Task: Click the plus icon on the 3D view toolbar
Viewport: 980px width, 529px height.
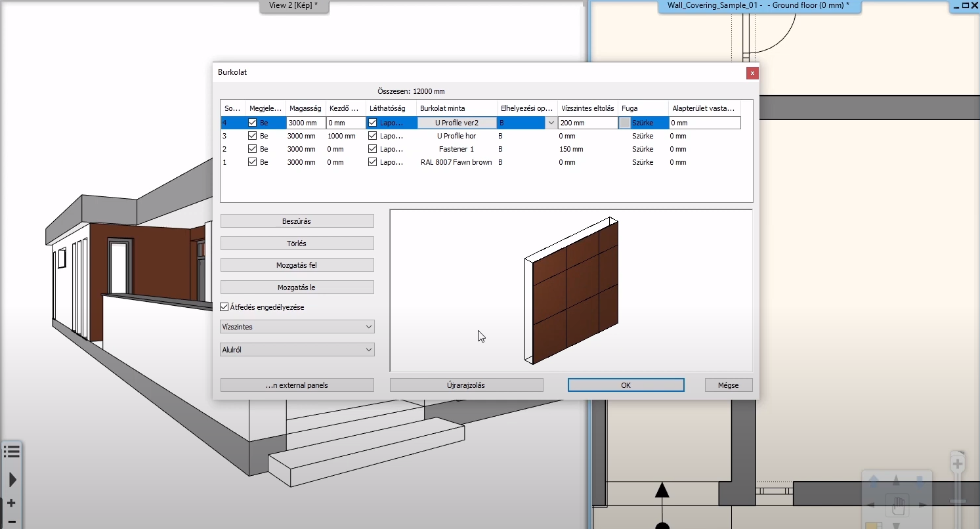Action: click(x=11, y=503)
